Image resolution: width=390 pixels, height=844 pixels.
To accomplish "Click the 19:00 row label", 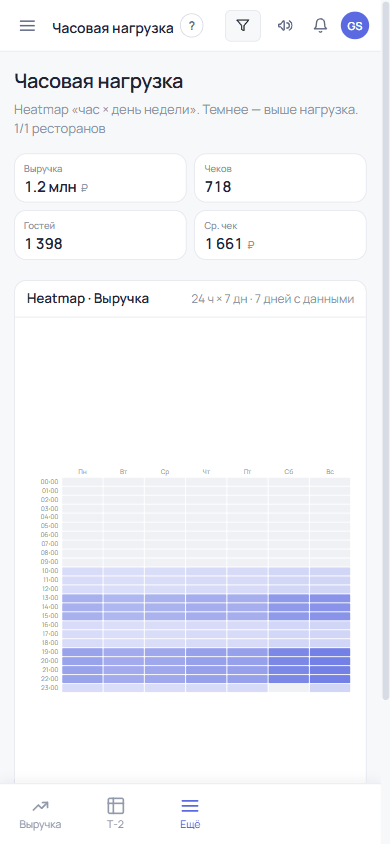I will click(x=49, y=652).
